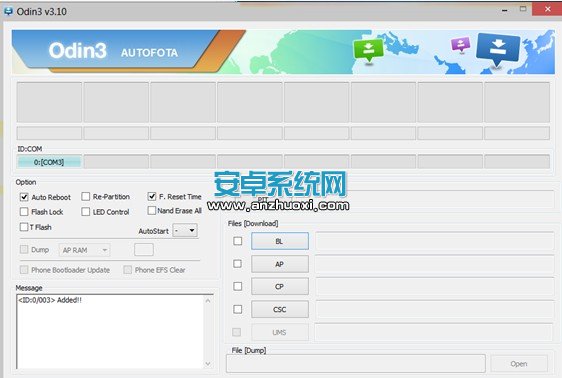Open the AutoStart dropdown
The width and height of the screenshot is (562, 378).
(x=185, y=230)
